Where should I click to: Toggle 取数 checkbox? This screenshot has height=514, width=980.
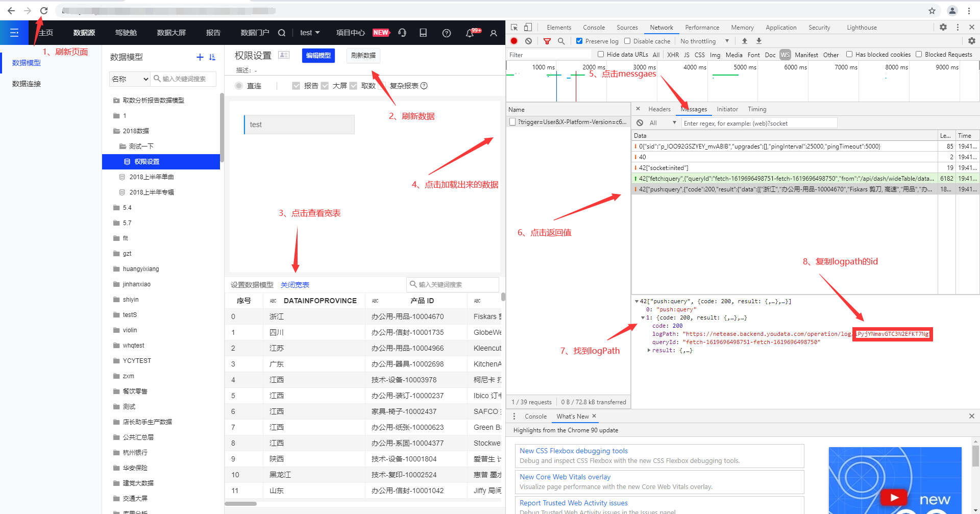pos(353,86)
